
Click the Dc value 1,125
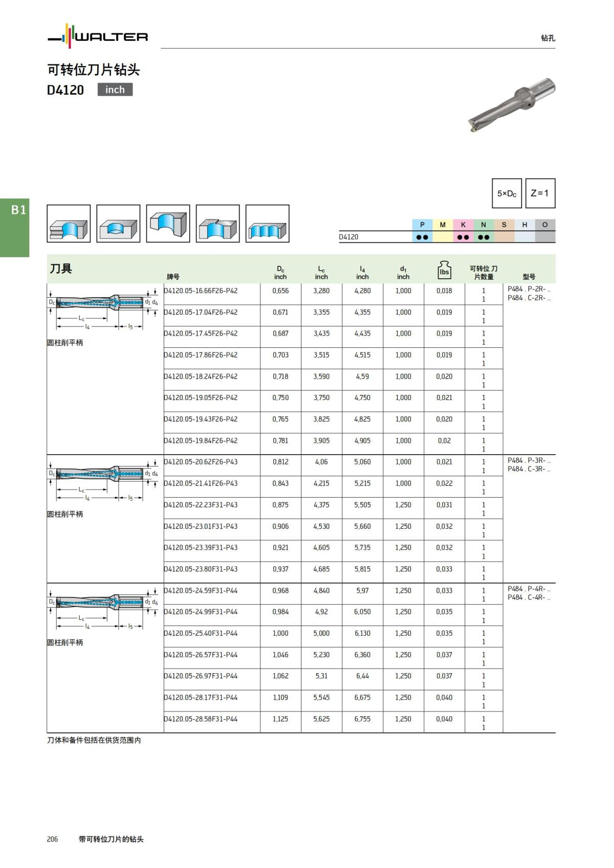coord(280,719)
